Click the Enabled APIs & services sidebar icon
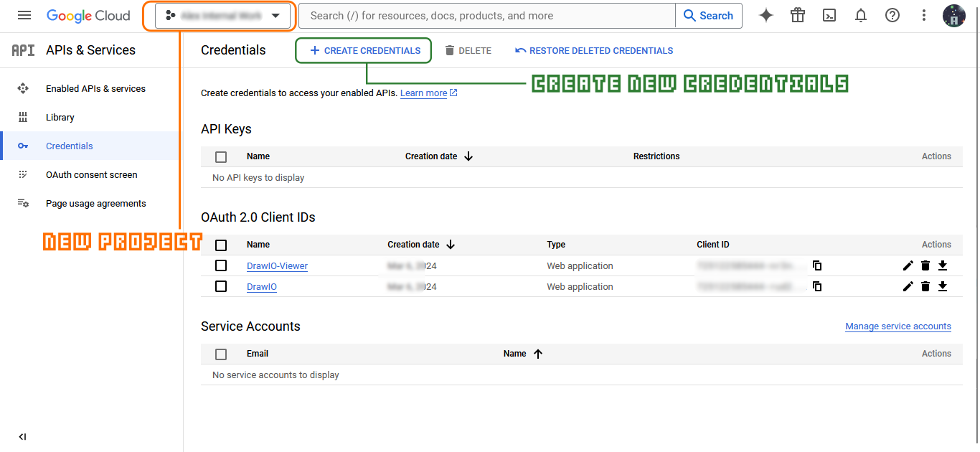This screenshot has width=980, height=452. [23, 88]
